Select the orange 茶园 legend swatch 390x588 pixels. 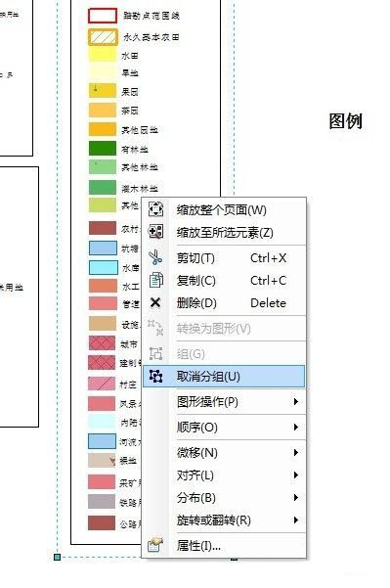(103, 110)
